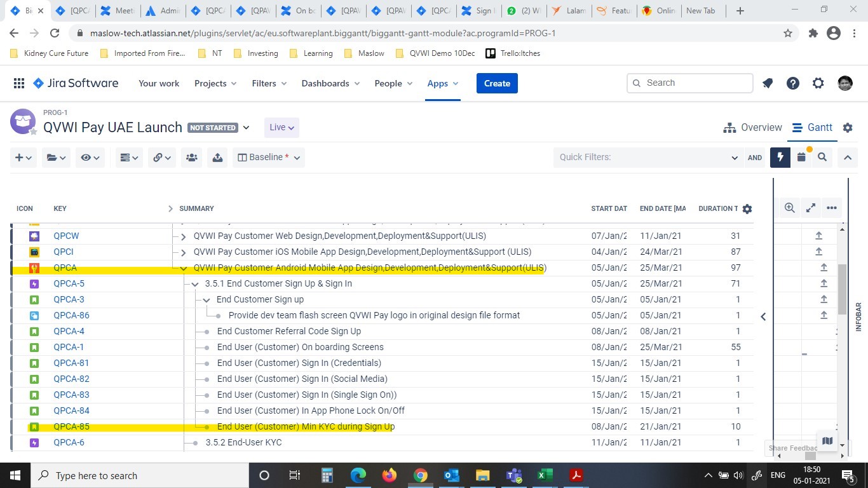Click the Gantt search magnifier icon
Screen dimensions: 868x488
[x=822, y=157]
